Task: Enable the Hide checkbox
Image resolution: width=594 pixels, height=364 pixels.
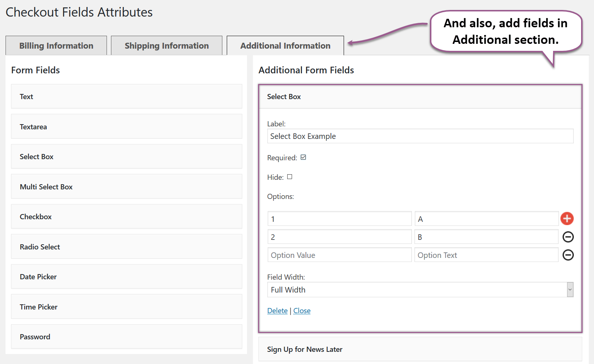Action: point(290,177)
